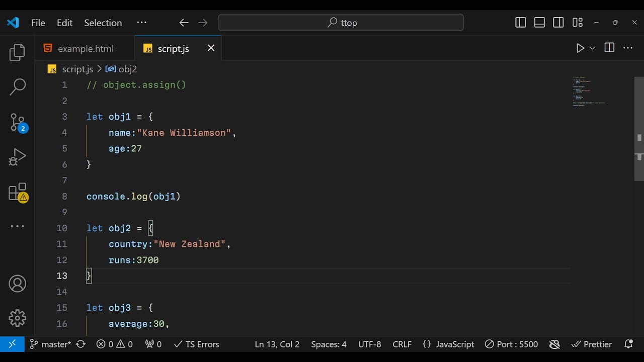This screenshot has width=644, height=362.
Task: Go back with the left arrow
Action: 184,23
